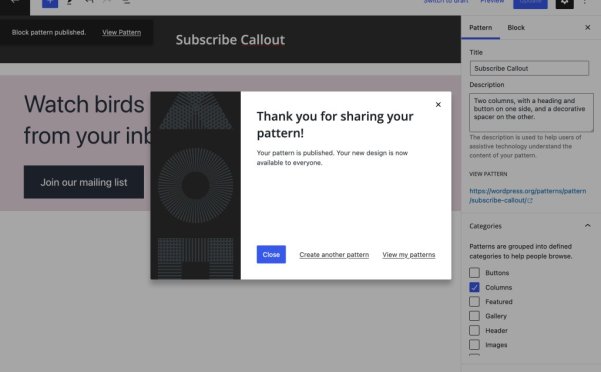Check the Header category checkbox
Image resolution: width=601 pixels, height=372 pixels.
474,330
